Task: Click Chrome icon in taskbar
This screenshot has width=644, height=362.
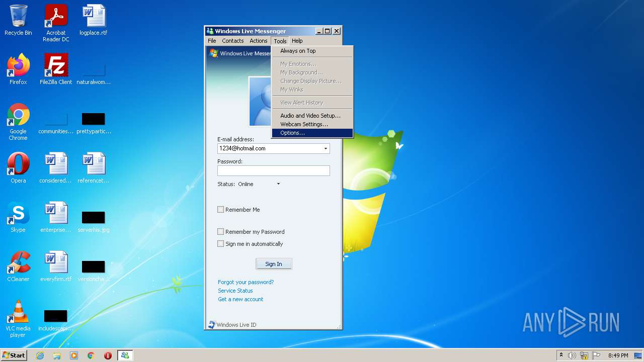Action: pos(91,355)
